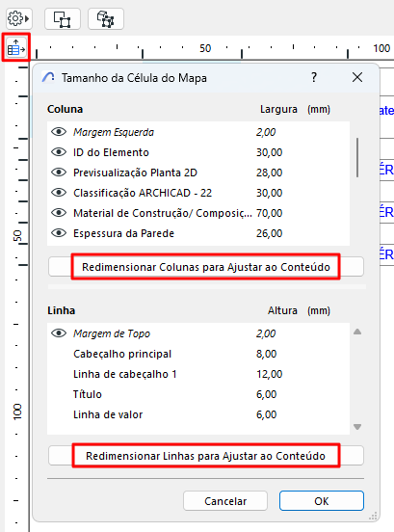The image size is (394, 532).
Task: Select Cabeçalho principal height 8,00
Action: (266, 354)
